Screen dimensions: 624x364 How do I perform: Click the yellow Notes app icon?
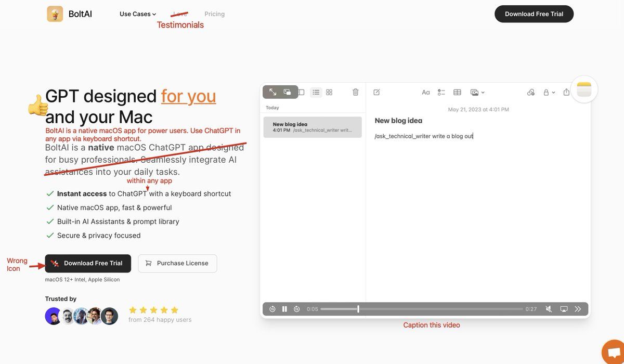584,89
